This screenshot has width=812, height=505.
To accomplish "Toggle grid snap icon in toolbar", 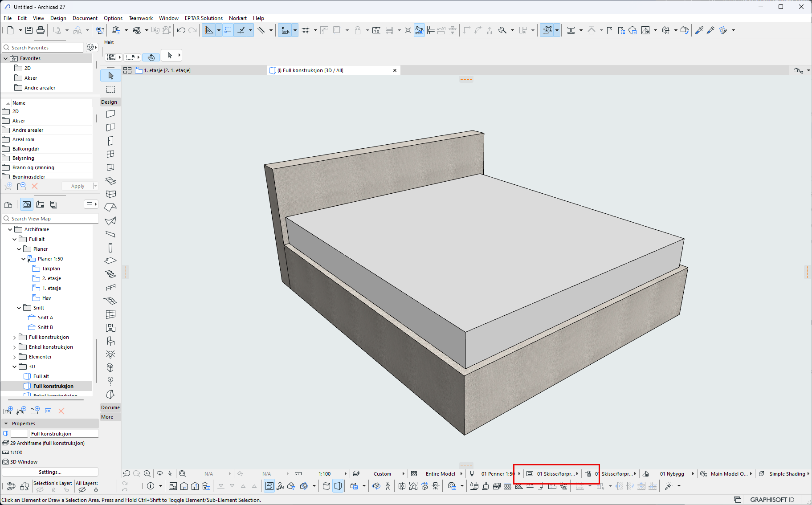I will [306, 30].
